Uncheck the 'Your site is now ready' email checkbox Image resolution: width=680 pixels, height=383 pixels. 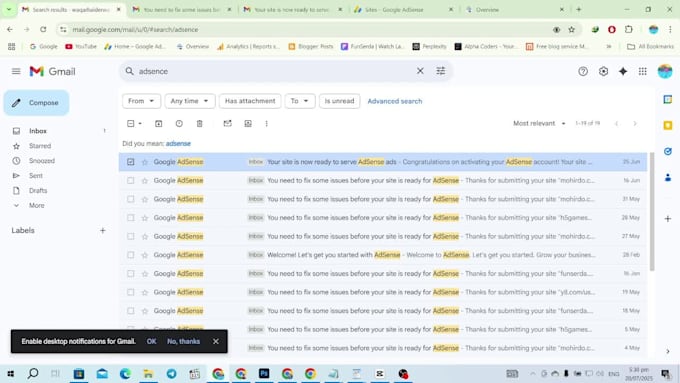(131, 162)
